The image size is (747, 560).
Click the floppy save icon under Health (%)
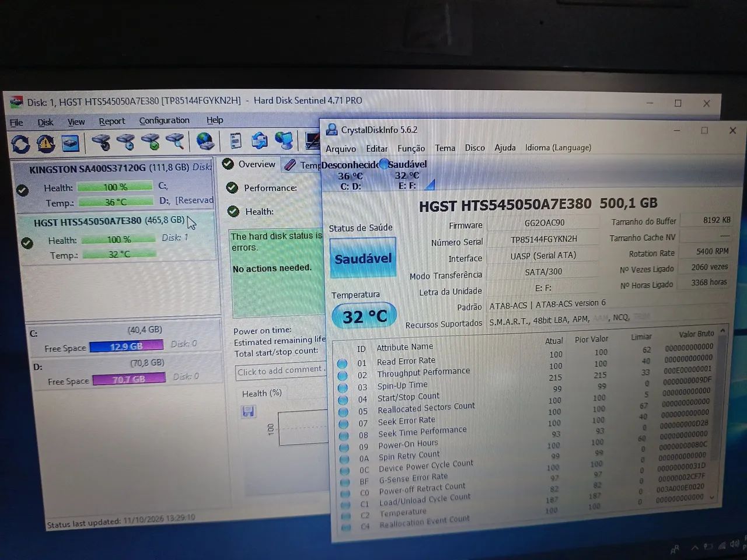(x=248, y=412)
